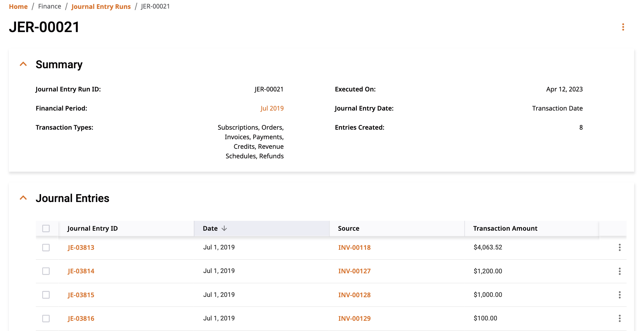Open the Jul 2019 financial period
The width and height of the screenshot is (644, 331).
272,108
